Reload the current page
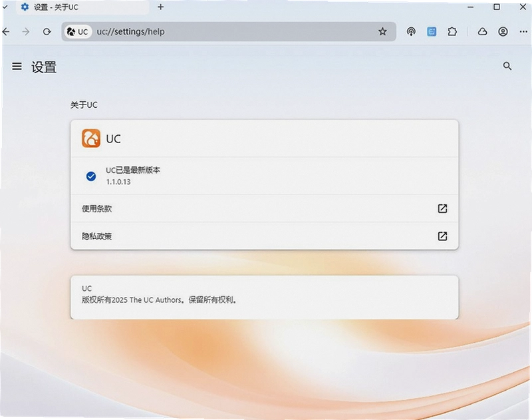The height and width of the screenshot is (420, 532). tap(47, 32)
